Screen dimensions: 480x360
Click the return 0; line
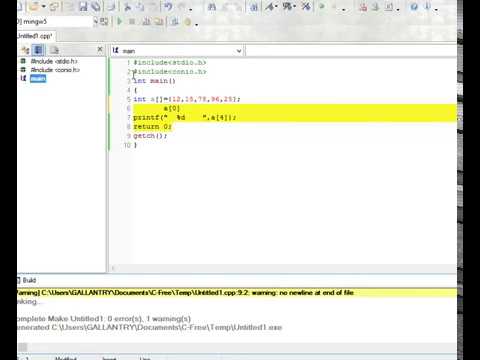click(x=152, y=127)
